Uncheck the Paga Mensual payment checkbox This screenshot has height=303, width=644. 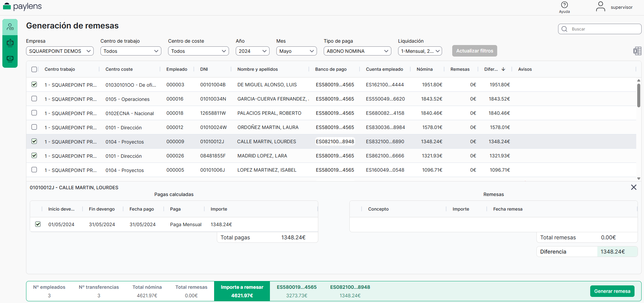click(38, 224)
